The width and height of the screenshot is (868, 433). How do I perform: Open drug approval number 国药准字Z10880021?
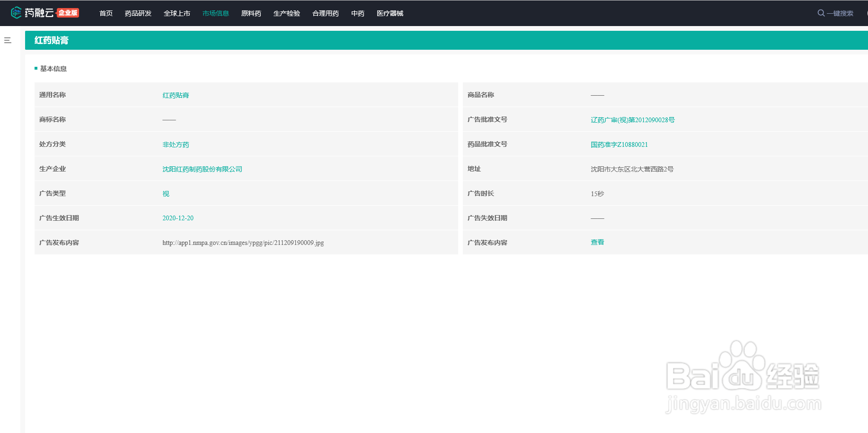coord(619,144)
